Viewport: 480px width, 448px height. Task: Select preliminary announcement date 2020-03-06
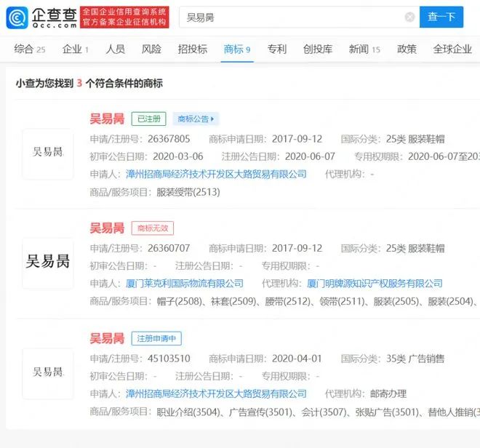[178, 156]
